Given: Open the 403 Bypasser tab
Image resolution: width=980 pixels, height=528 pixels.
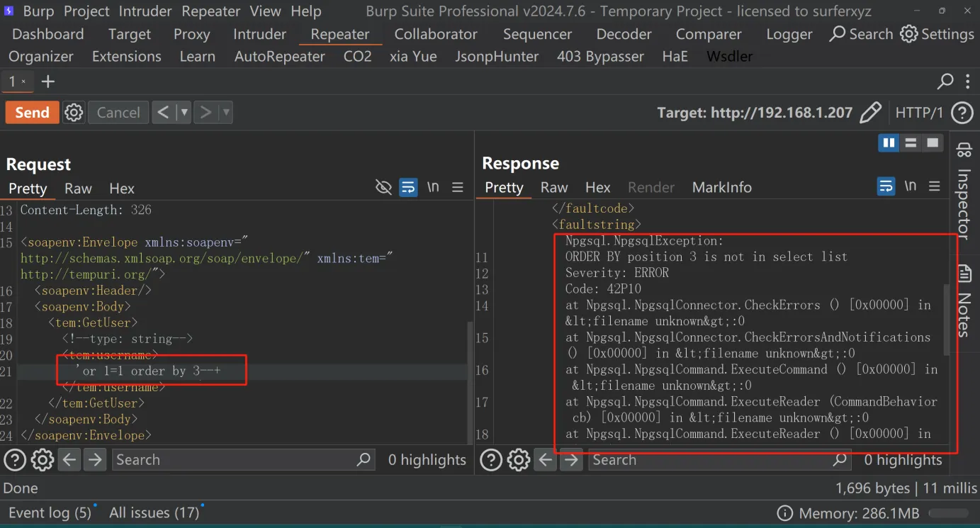Looking at the screenshot, I should pyautogui.click(x=600, y=56).
